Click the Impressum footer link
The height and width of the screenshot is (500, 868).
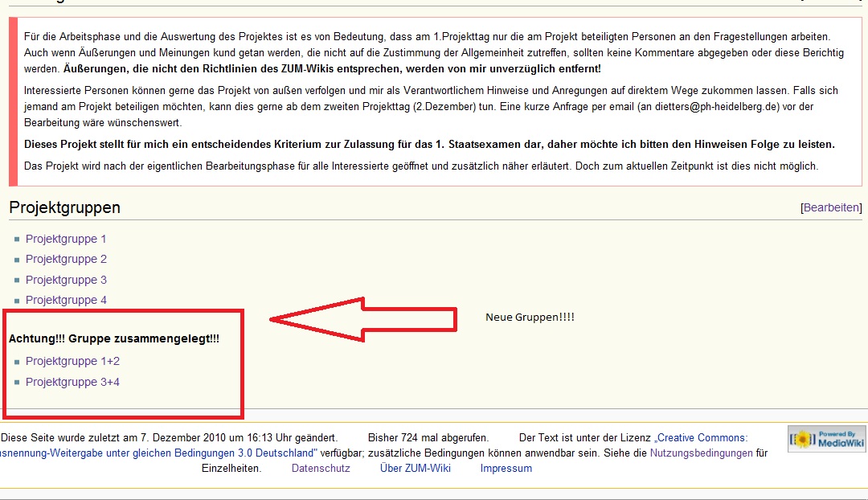[506, 469]
